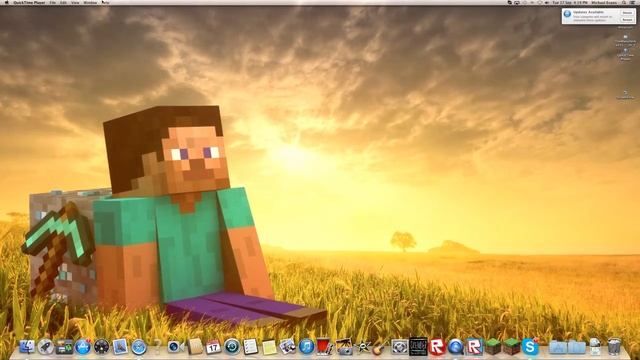This screenshot has height=360, width=640.
Task: Open the Apple menu
Action: point(7,2)
